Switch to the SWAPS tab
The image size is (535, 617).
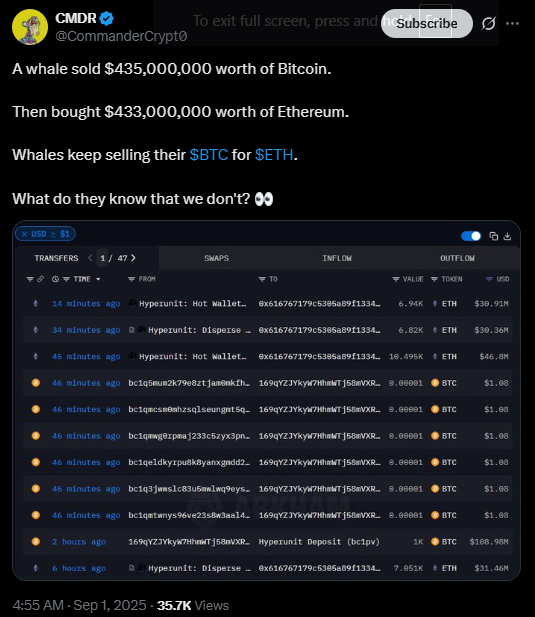[x=216, y=258]
